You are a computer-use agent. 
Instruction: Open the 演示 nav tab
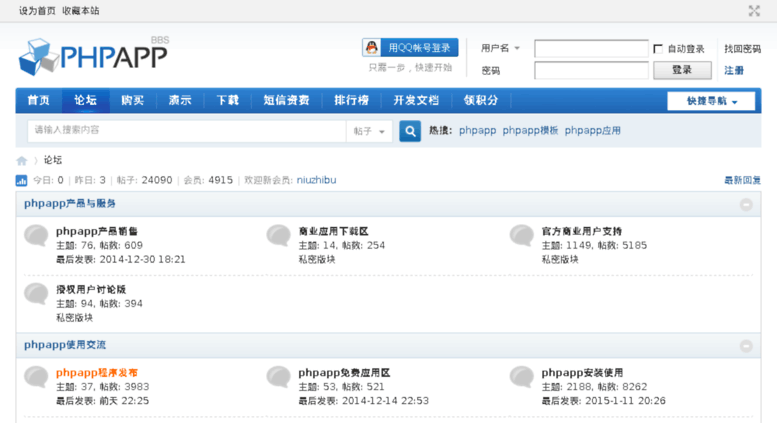[x=180, y=101]
